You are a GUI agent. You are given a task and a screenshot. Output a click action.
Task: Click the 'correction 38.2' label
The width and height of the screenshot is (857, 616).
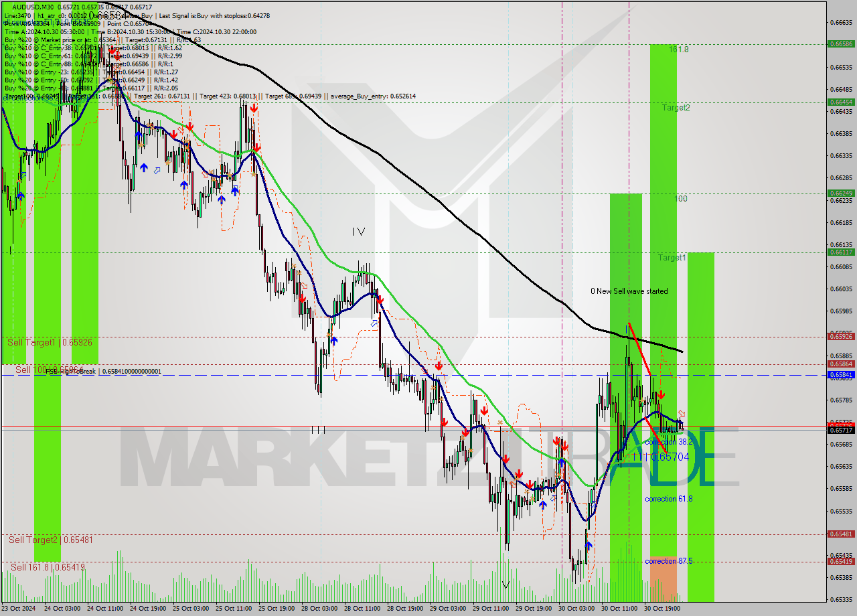pyautogui.click(x=668, y=443)
